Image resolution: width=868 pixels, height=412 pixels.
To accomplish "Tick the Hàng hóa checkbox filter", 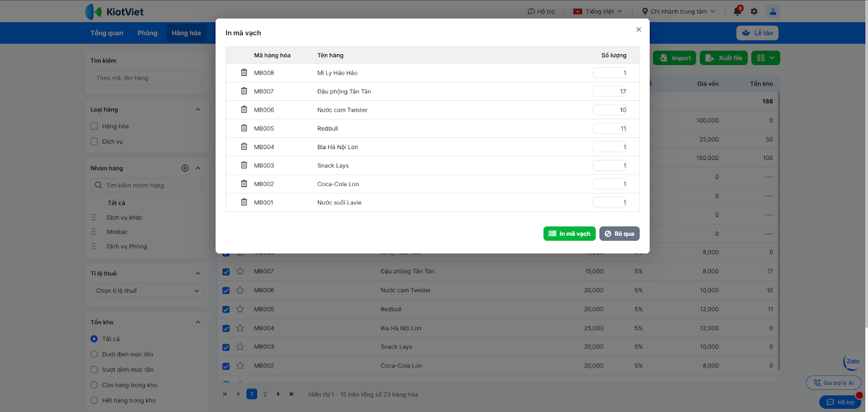I will pyautogui.click(x=94, y=126).
